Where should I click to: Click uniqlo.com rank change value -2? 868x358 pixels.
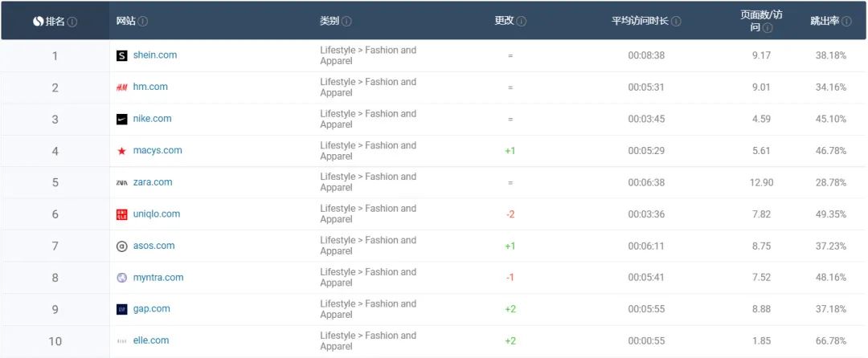(510, 214)
